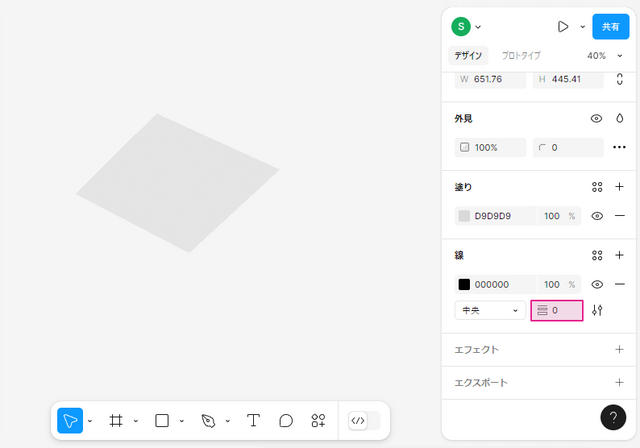This screenshot has width=640, height=448.
Task: Open fill styles grid icon in 塗り
Action: click(597, 187)
